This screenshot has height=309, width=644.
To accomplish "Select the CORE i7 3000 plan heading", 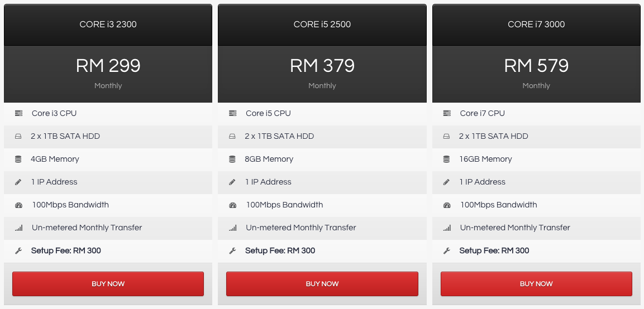I will 536,25.
